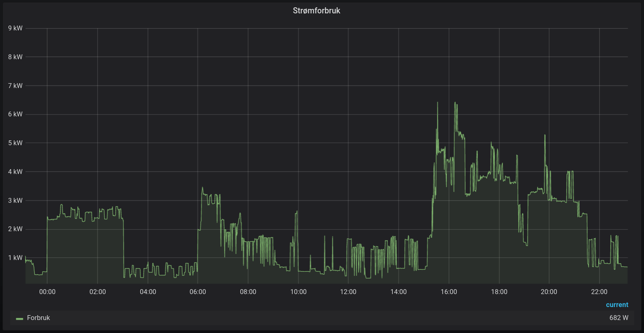Select the 3 kW y-axis label

pyautogui.click(x=15, y=200)
